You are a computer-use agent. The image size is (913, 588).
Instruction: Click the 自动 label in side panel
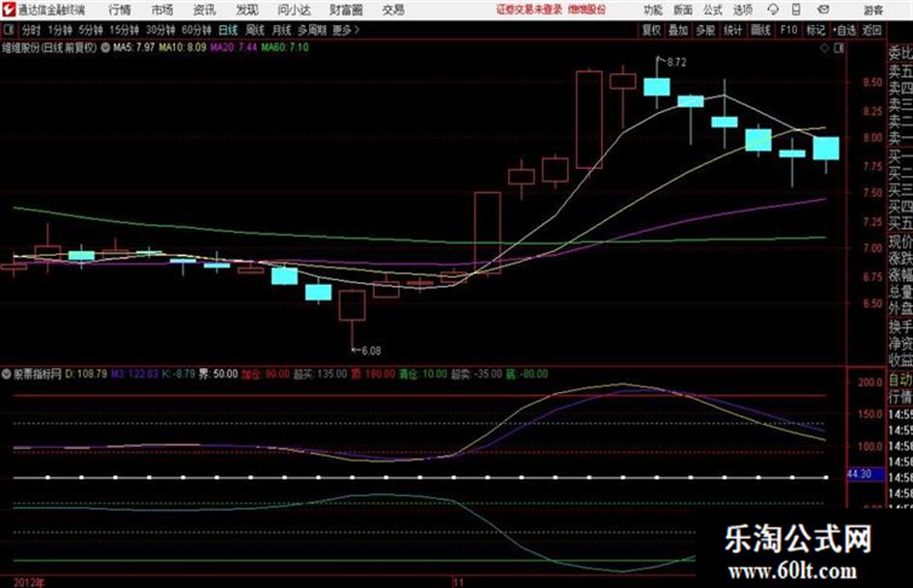(900, 380)
